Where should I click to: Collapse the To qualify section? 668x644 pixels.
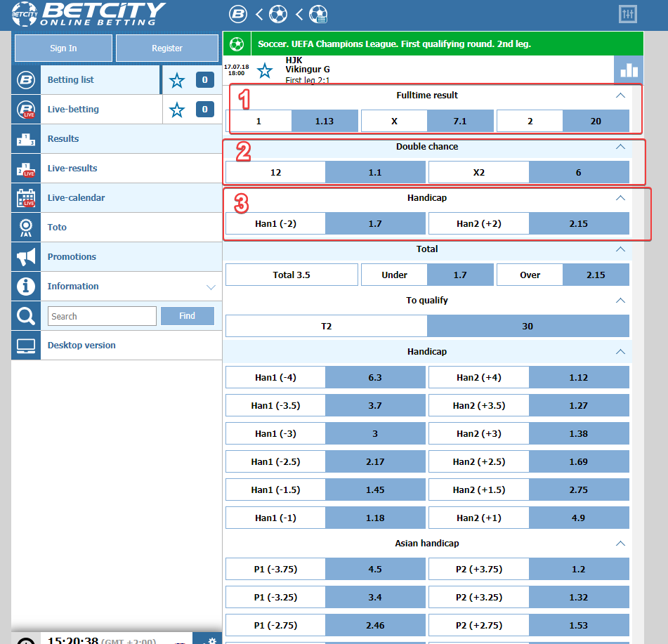point(620,301)
